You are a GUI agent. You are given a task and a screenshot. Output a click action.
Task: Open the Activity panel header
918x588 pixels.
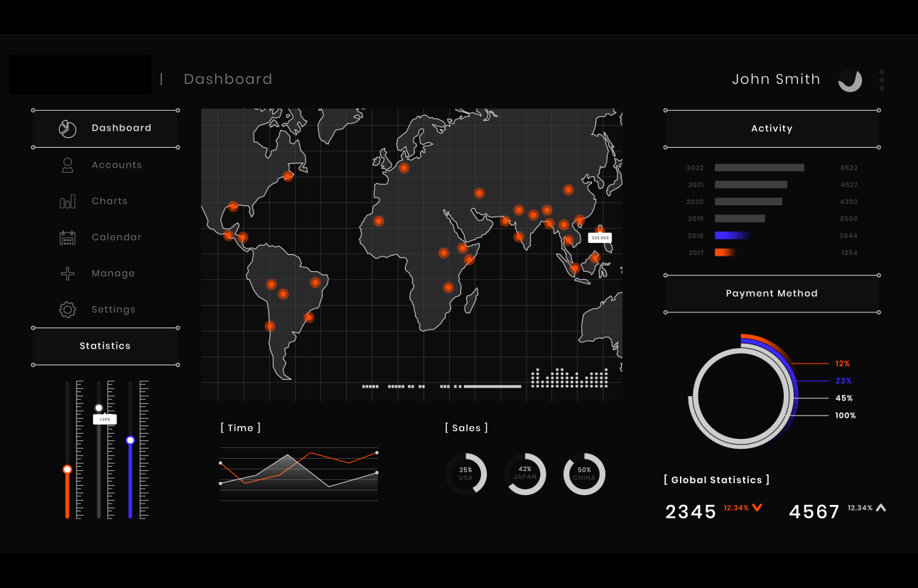(772, 129)
